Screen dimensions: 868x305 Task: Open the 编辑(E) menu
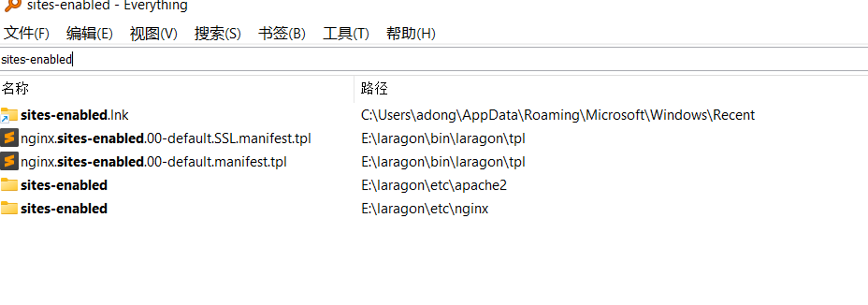(90, 33)
